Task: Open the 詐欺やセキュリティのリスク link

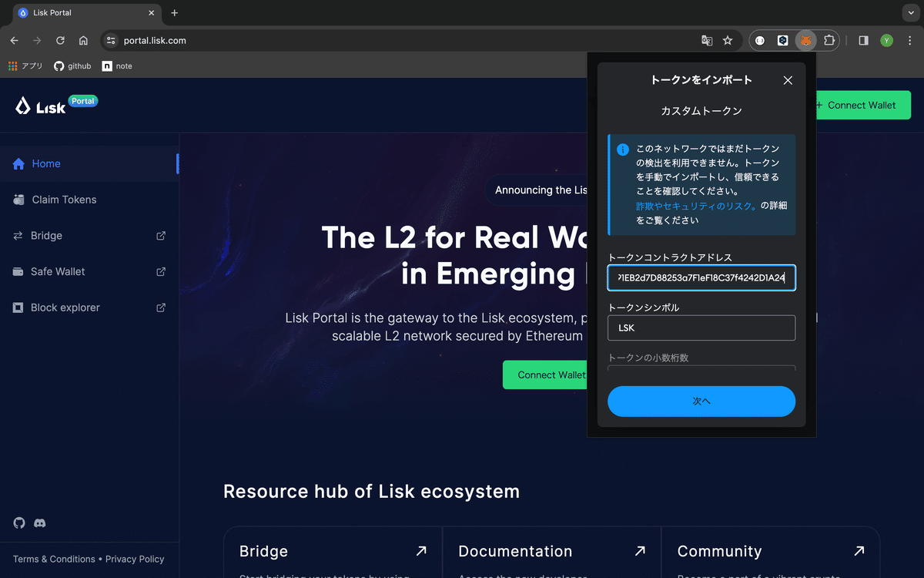Action: (696, 206)
